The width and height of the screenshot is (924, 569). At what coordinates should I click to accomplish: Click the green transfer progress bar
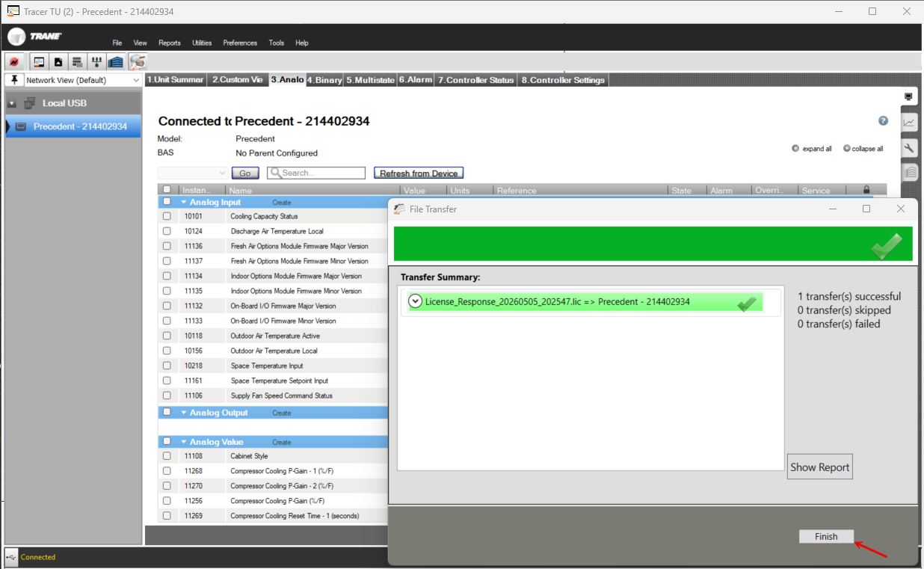point(653,244)
